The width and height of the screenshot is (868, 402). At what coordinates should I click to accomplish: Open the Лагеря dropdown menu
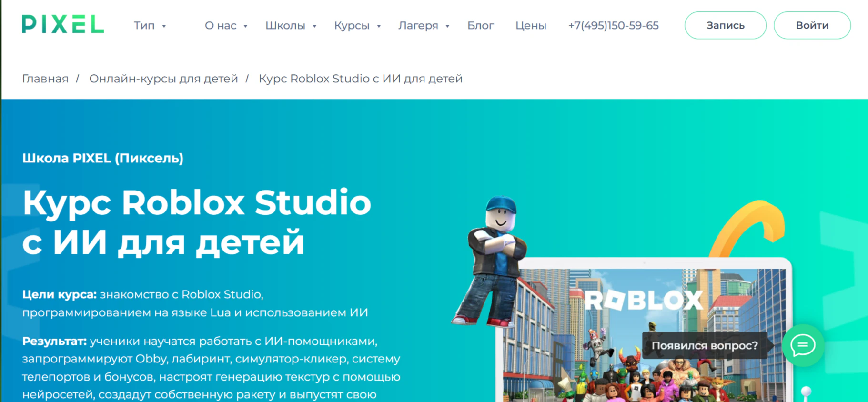click(424, 26)
